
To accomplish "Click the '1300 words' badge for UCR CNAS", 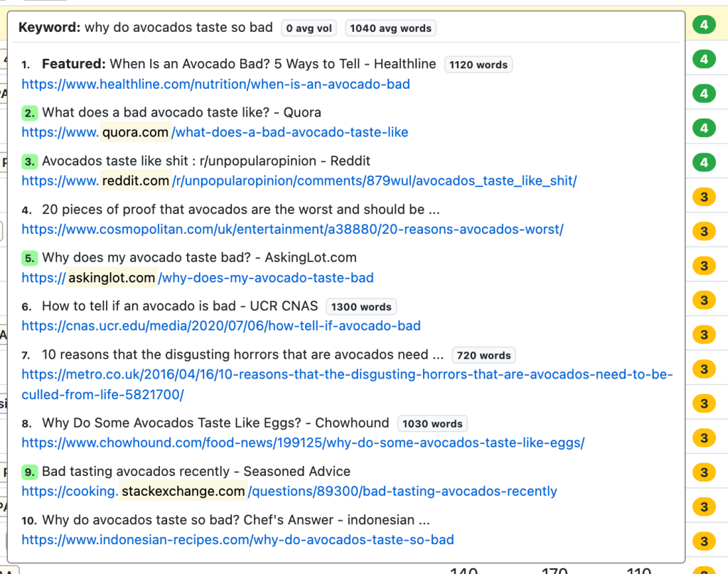I will click(x=361, y=307).
